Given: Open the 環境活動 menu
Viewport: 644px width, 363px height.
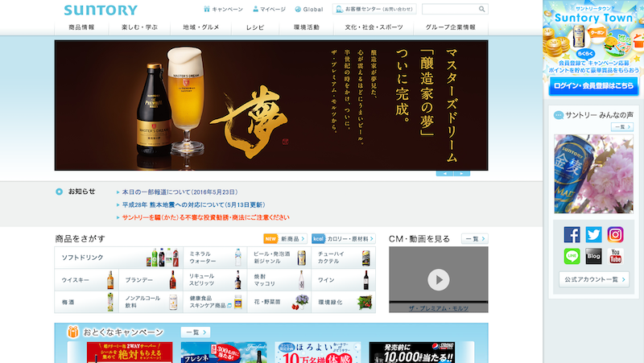Looking at the screenshot, I should click(307, 27).
